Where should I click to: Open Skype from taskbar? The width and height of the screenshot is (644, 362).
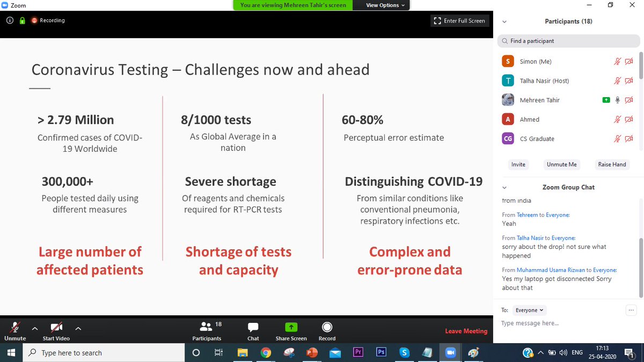point(405,352)
